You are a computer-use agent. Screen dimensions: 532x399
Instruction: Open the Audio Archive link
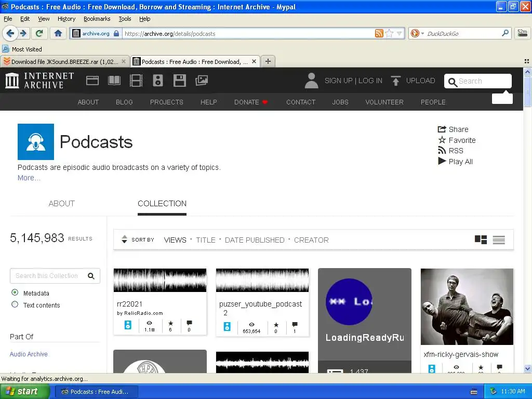[x=29, y=354]
